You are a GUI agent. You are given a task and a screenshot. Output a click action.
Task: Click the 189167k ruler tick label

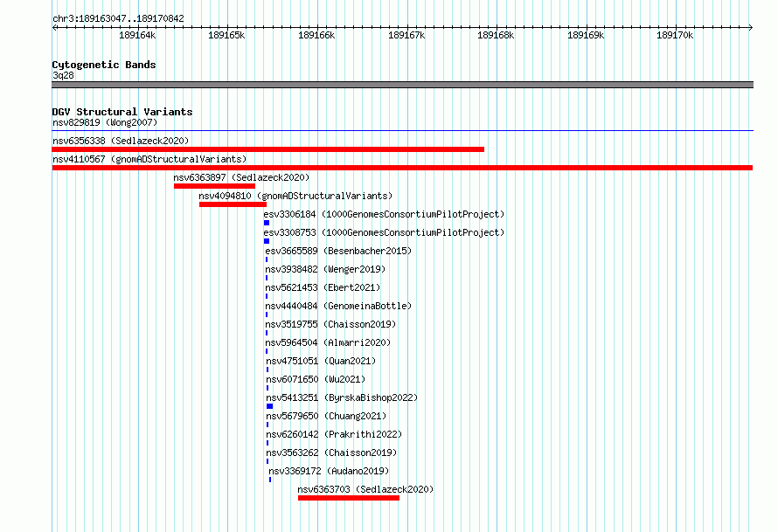[x=406, y=35]
